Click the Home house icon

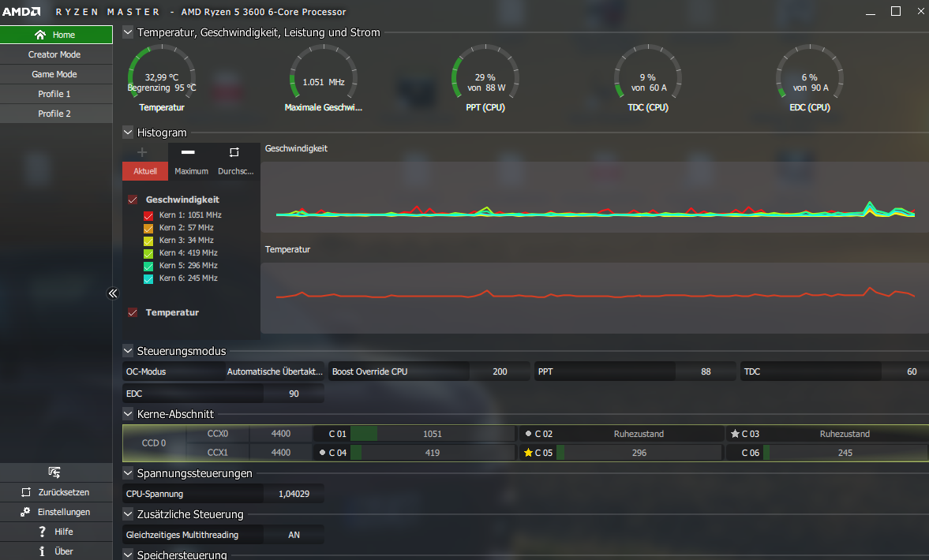(39, 35)
